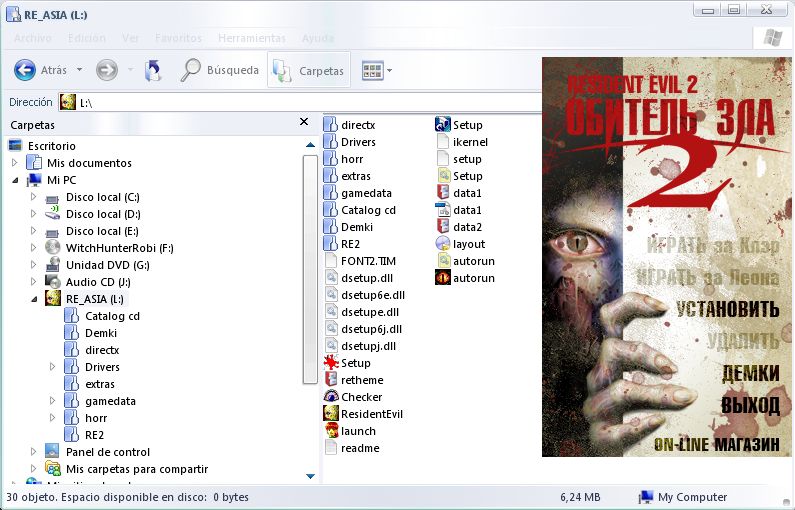
Task: Click the Dirección address bar field
Action: pyautogui.click(x=300, y=103)
